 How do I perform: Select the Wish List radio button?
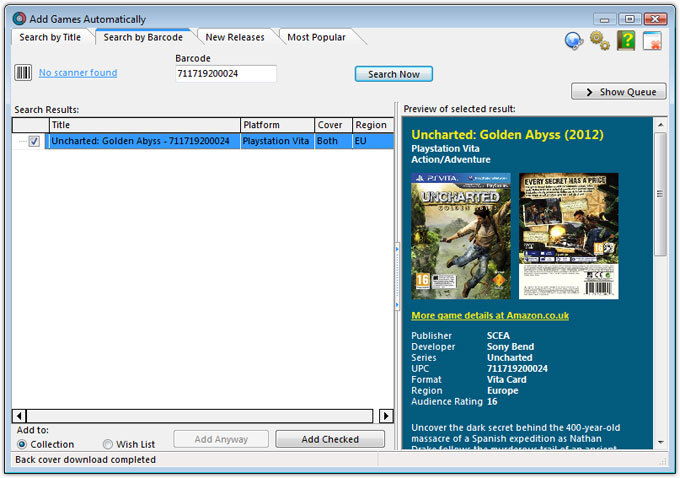108,444
